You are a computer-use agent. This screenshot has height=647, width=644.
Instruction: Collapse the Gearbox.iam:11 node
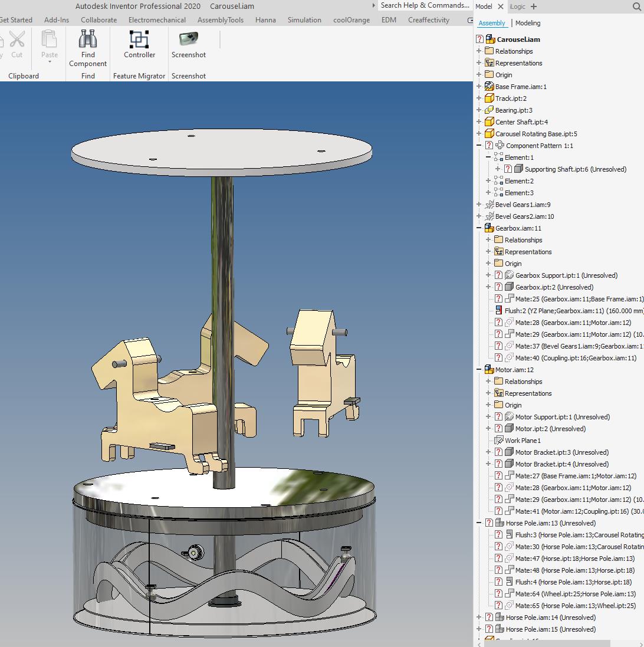(x=479, y=228)
